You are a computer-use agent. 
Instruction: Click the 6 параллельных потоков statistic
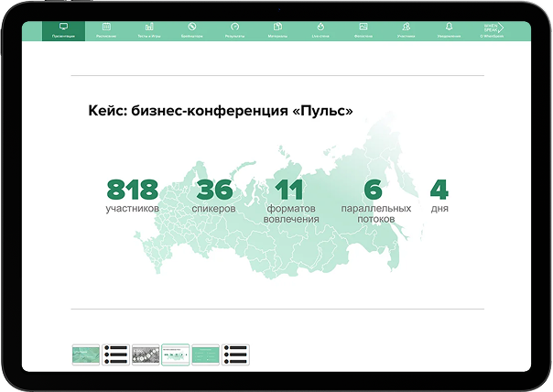372,201
